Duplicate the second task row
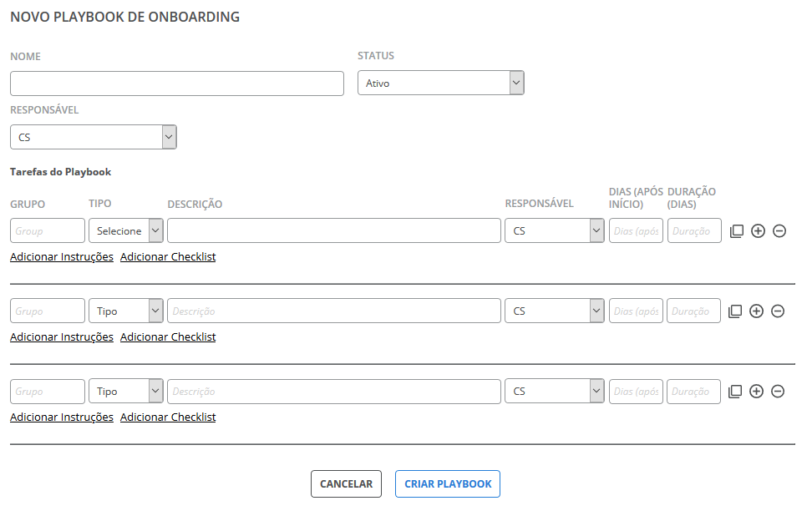The width and height of the screenshot is (812, 516). 735,311
